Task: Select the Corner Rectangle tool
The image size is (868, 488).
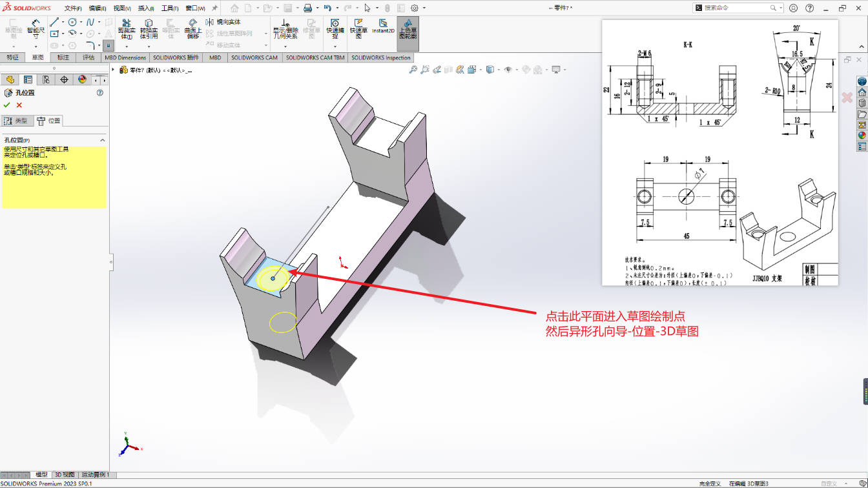Action: pyautogui.click(x=55, y=34)
